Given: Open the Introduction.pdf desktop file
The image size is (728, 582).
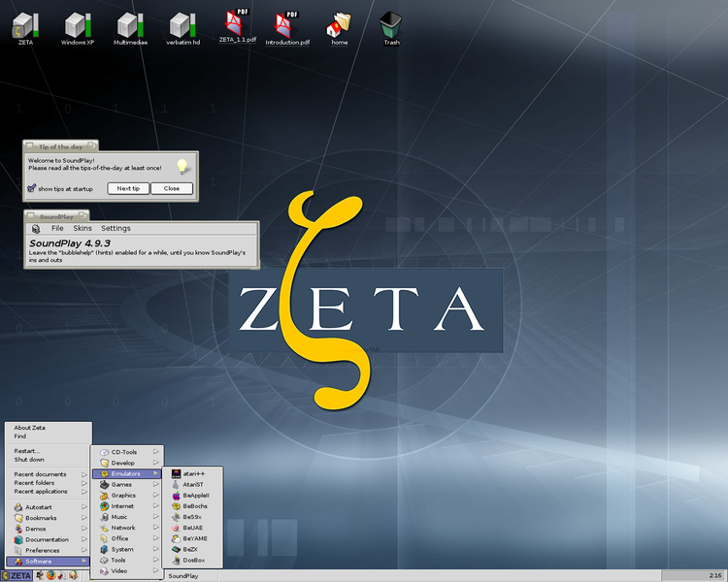Looking at the screenshot, I should [x=287, y=28].
